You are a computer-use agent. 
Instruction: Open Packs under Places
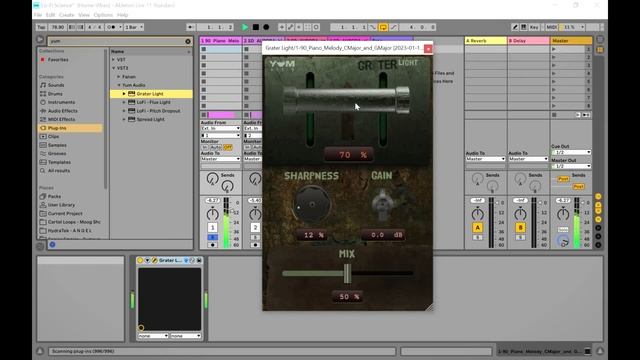click(54, 196)
